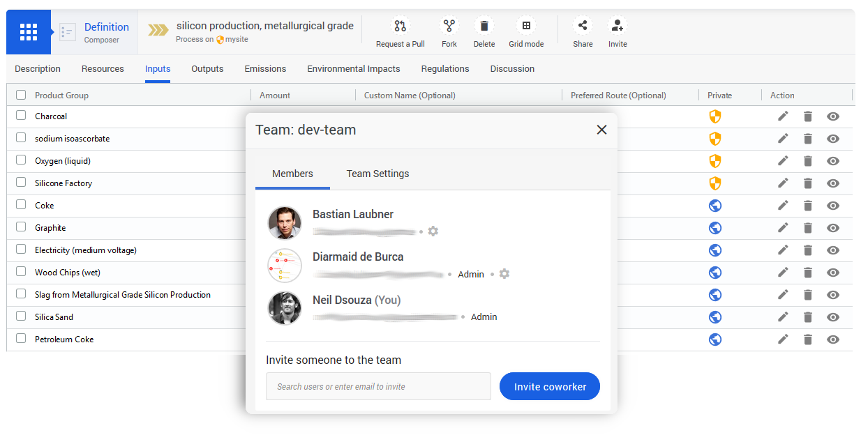The image size is (868, 435).
Task: Click the private shield icon for Charcoal
Action: (x=714, y=116)
